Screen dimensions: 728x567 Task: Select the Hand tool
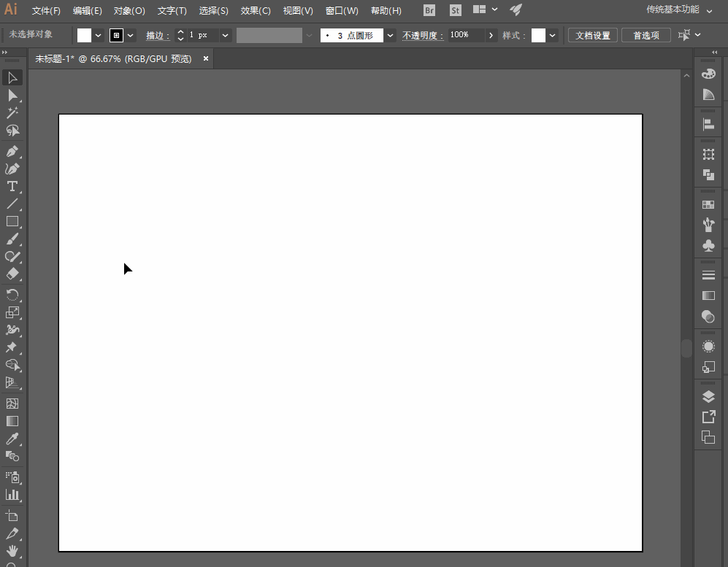pyautogui.click(x=12, y=551)
